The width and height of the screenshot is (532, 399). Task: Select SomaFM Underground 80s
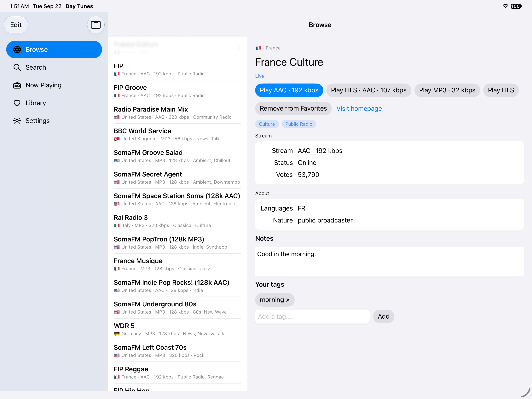pyautogui.click(x=177, y=308)
